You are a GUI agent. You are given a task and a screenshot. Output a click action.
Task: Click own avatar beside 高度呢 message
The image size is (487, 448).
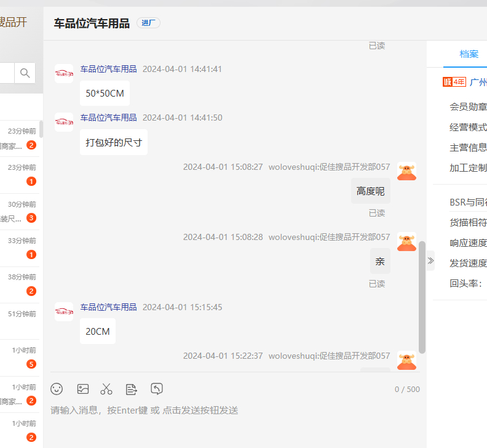click(406, 172)
